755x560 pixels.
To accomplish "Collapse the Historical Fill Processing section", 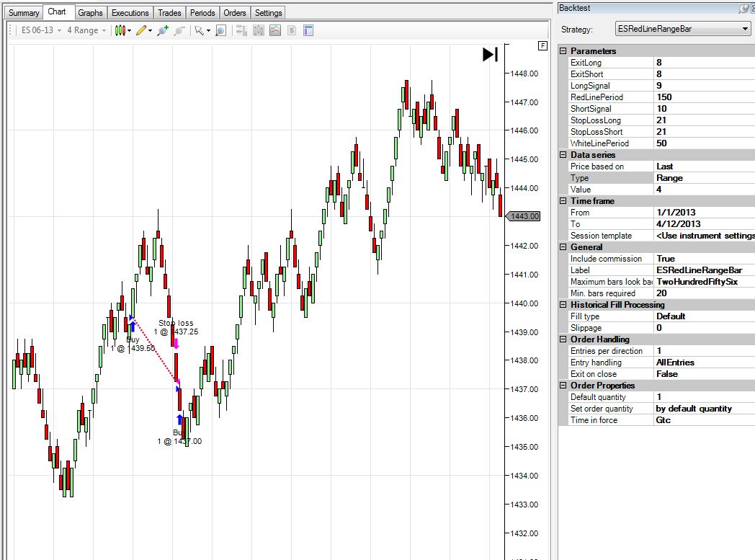I will tap(563, 305).
